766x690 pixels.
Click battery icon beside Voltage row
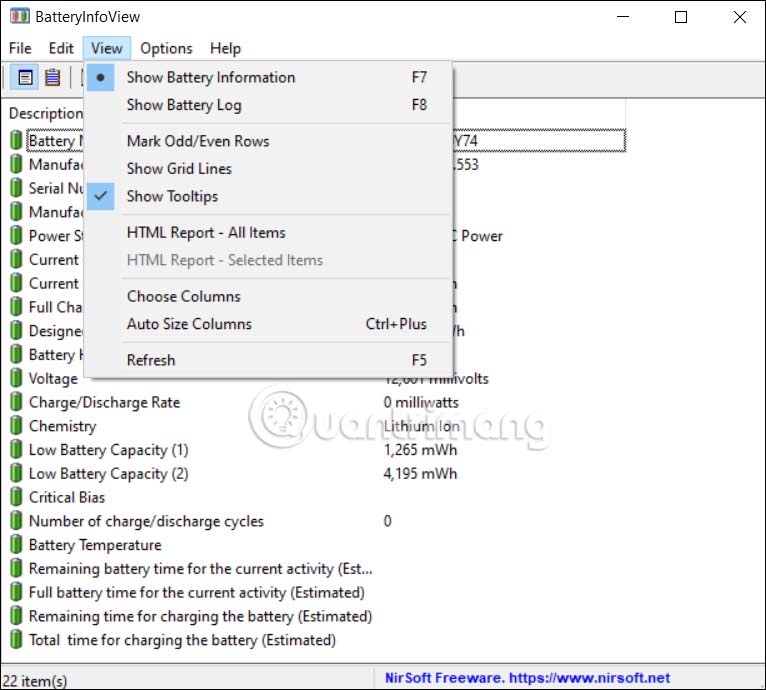pyautogui.click(x=16, y=378)
